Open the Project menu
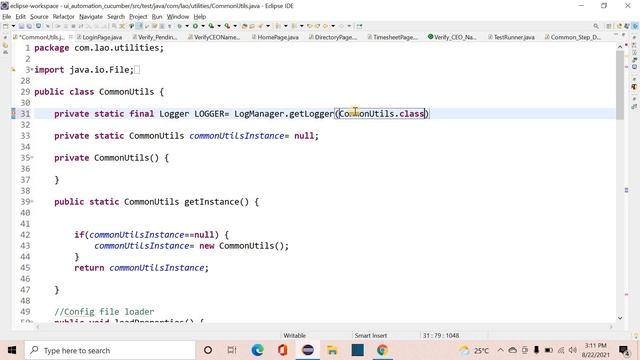640x360 pixels. (138, 17)
